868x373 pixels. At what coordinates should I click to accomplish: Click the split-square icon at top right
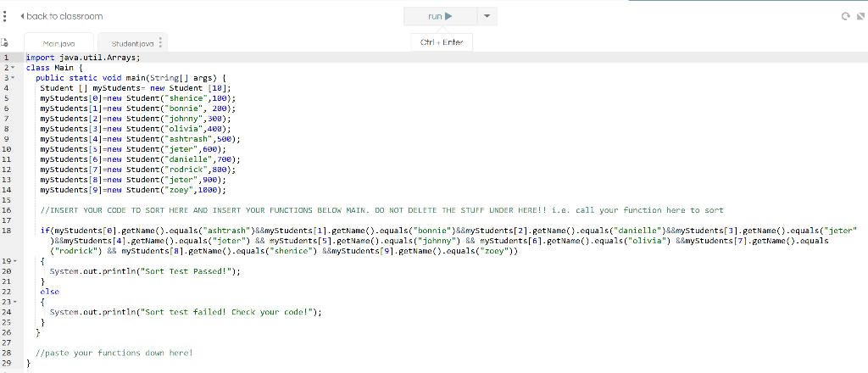[860, 17]
